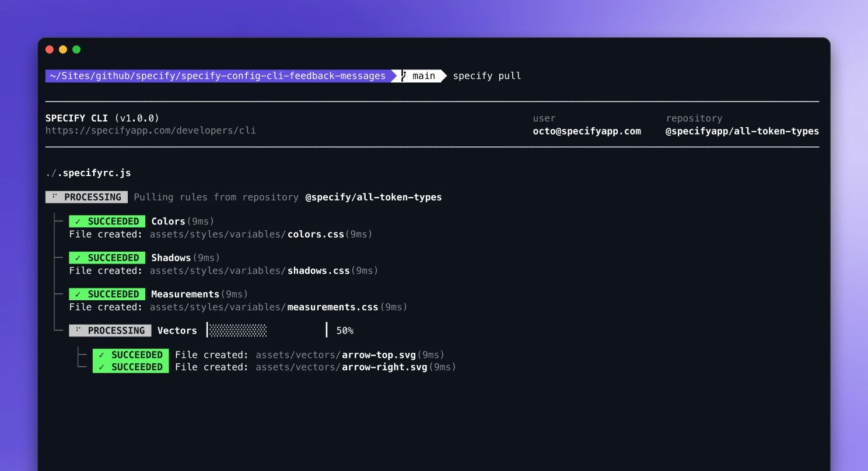The image size is (868, 471).
Task: Click 'File created:' label on measurements.css line
Action: tap(106, 307)
